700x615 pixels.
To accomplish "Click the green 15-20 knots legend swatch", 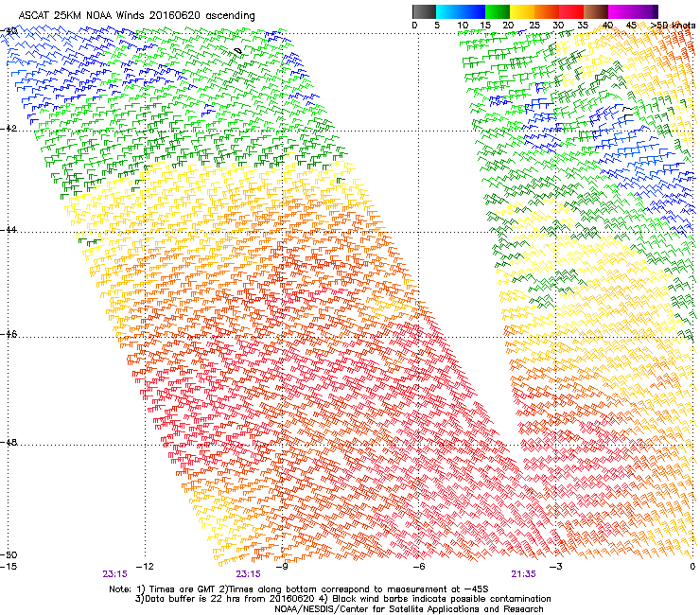I will point(498,11).
